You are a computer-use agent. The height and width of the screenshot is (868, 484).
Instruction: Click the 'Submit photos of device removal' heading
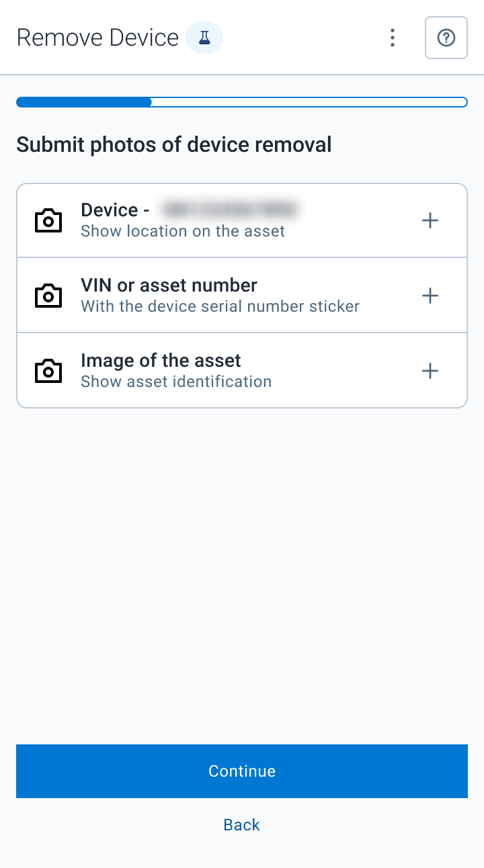pyautogui.click(x=174, y=144)
